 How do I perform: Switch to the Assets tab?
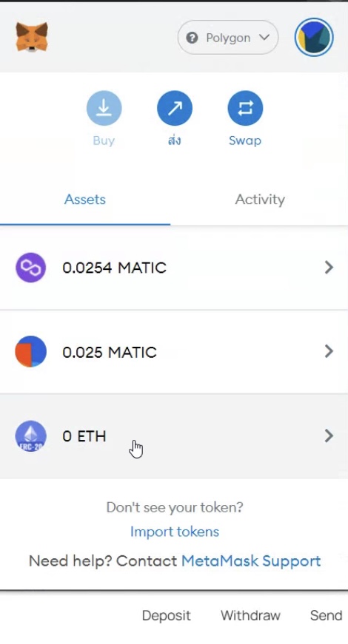pos(85,200)
